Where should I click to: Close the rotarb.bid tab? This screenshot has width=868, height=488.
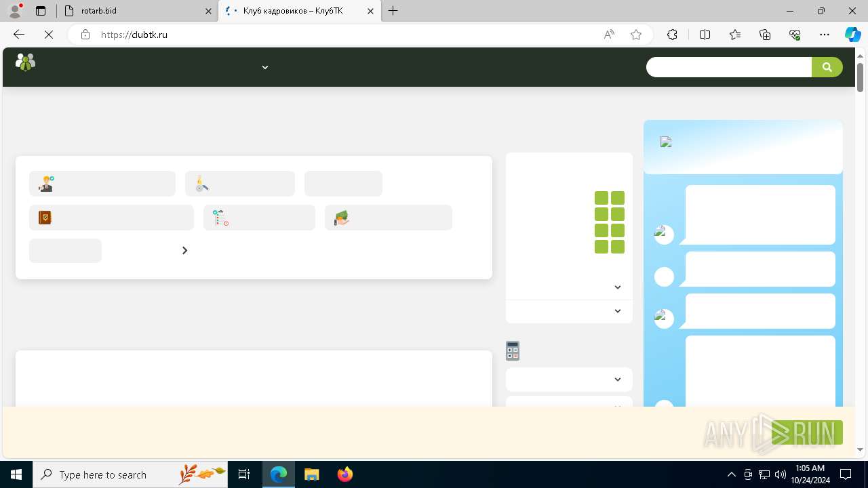coord(208,11)
